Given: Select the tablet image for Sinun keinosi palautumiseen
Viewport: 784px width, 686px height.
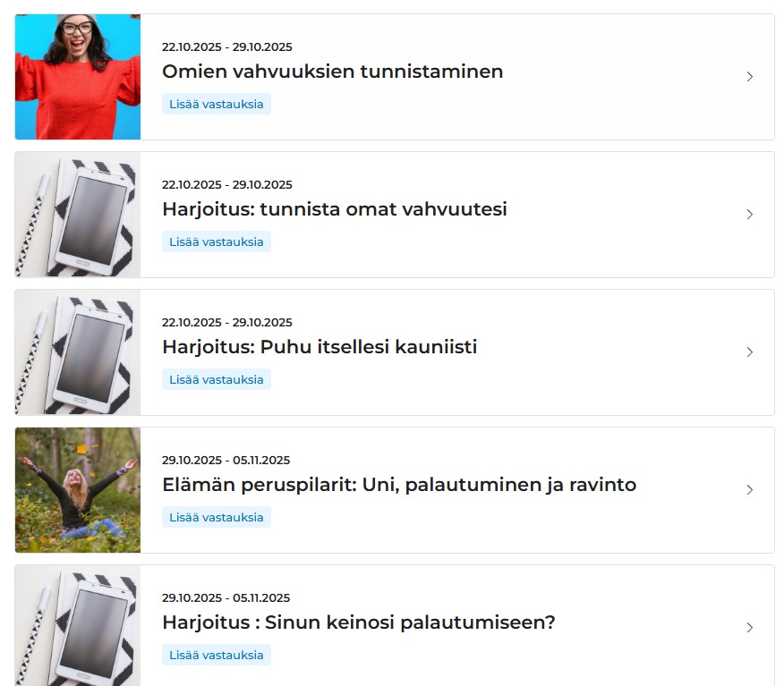Looking at the screenshot, I should pos(78,625).
